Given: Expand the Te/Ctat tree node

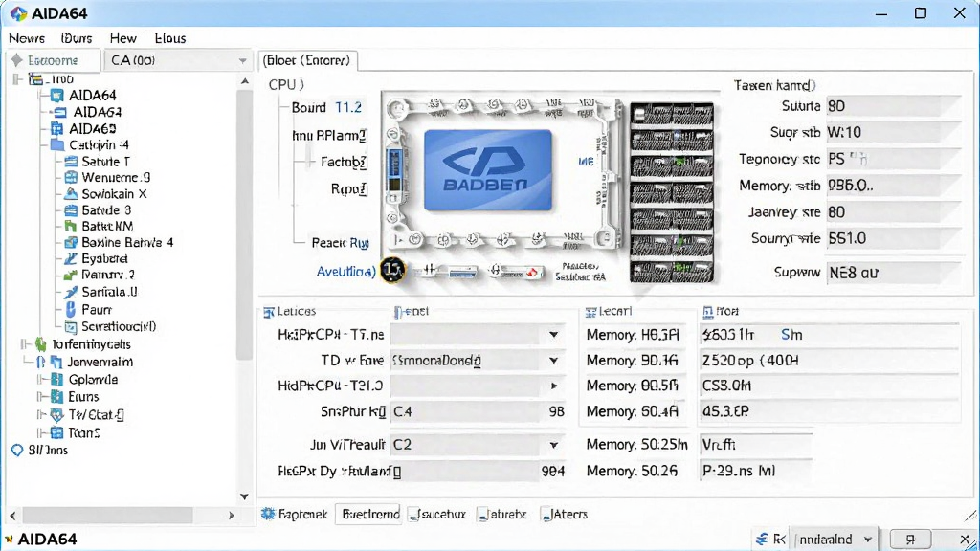Looking at the screenshot, I should (40, 415).
